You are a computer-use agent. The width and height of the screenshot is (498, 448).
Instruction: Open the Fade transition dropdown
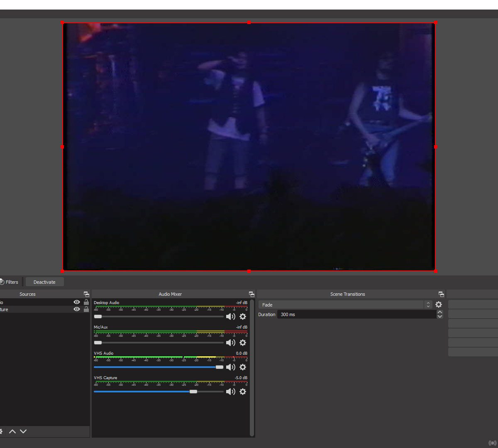pyautogui.click(x=344, y=304)
